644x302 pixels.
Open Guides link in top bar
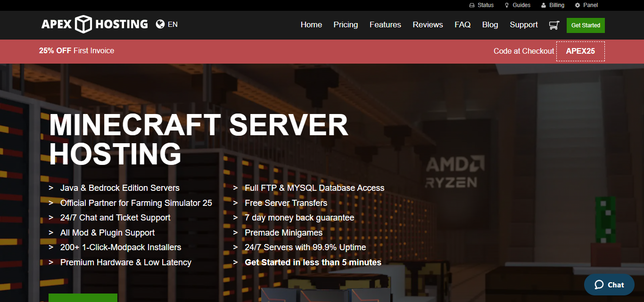tap(517, 5)
